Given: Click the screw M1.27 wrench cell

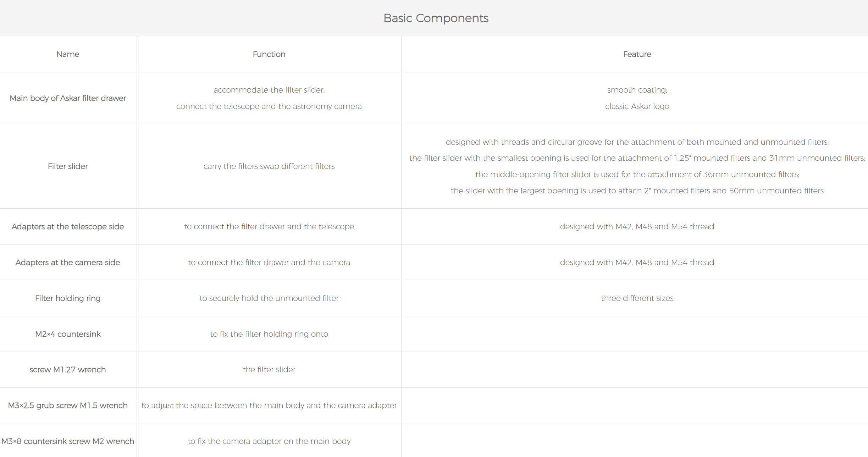Looking at the screenshot, I should click(x=68, y=370).
